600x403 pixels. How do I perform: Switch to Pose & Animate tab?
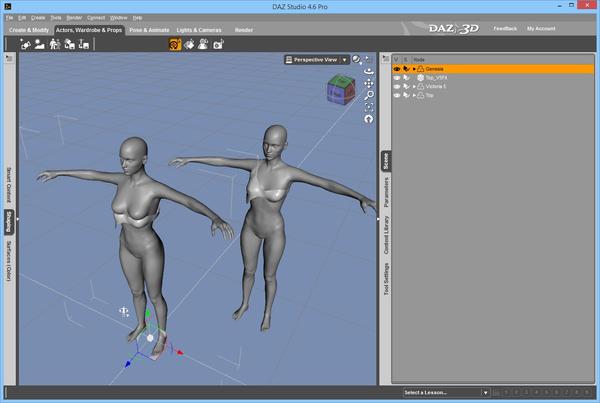point(149,30)
